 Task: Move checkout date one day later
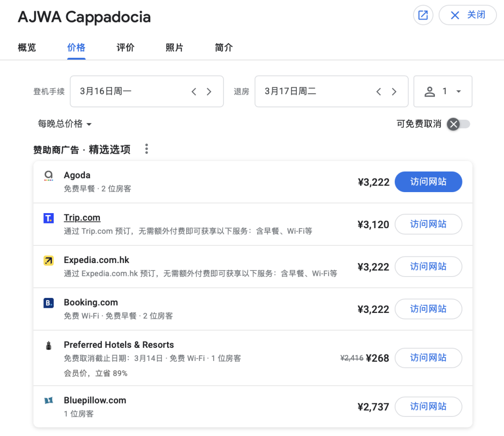(x=394, y=91)
